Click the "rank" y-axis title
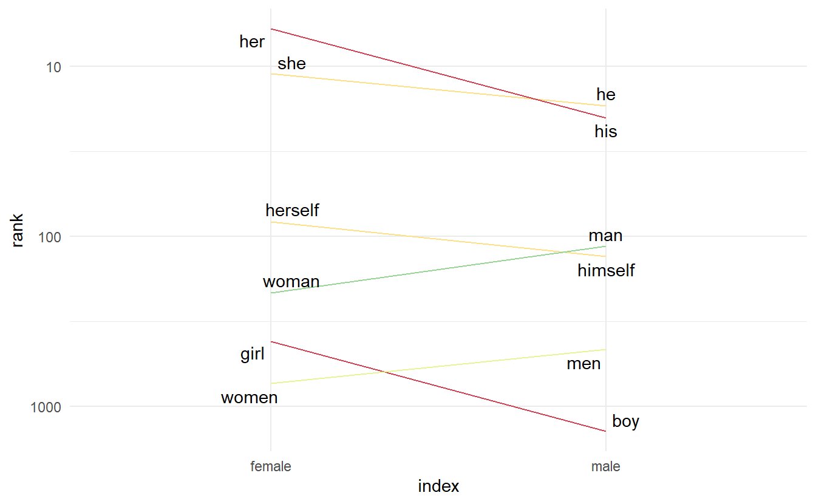Image resolution: width=816 pixels, height=504 pixels. point(17,230)
